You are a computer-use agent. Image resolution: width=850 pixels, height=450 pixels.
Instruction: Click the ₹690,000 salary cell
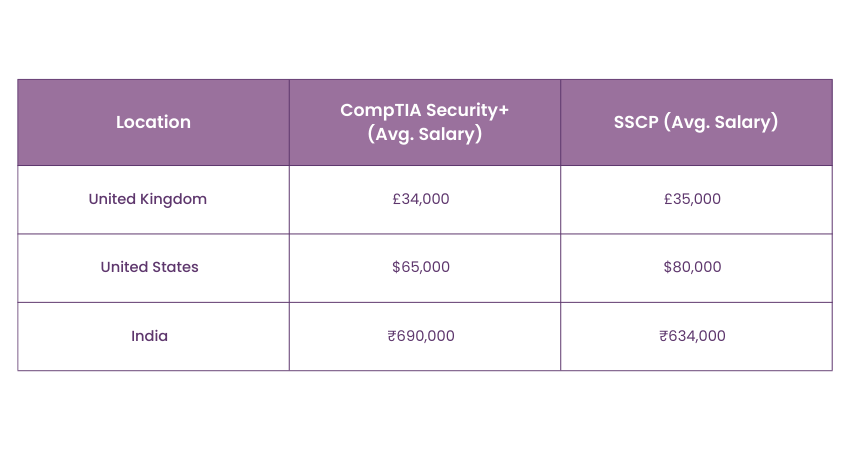[x=421, y=336]
